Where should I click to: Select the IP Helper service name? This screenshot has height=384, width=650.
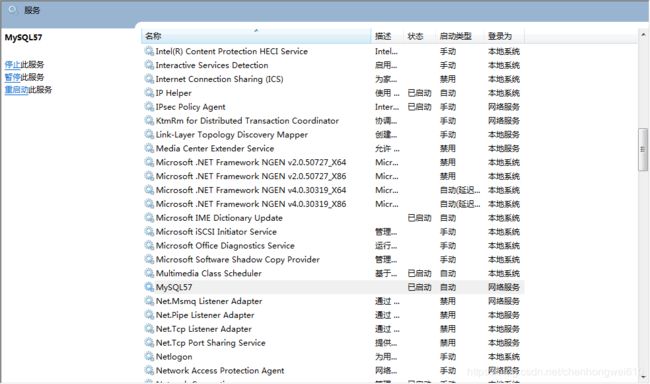pyautogui.click(x=173, y=93)
